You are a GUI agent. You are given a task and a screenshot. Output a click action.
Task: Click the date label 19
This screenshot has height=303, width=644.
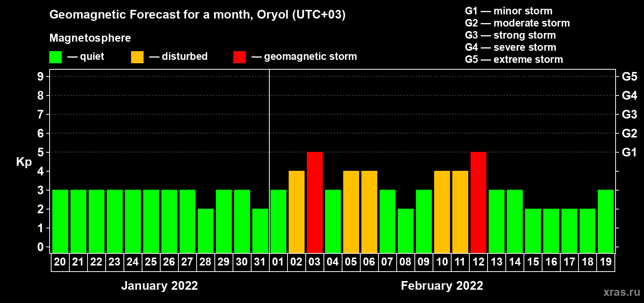coord(606,262)
